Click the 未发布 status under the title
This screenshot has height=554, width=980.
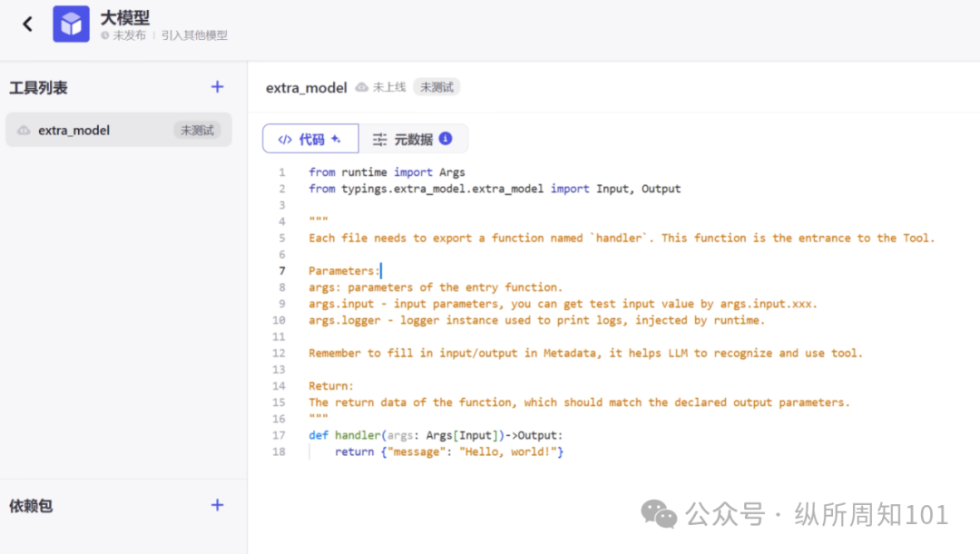[128, 35]
